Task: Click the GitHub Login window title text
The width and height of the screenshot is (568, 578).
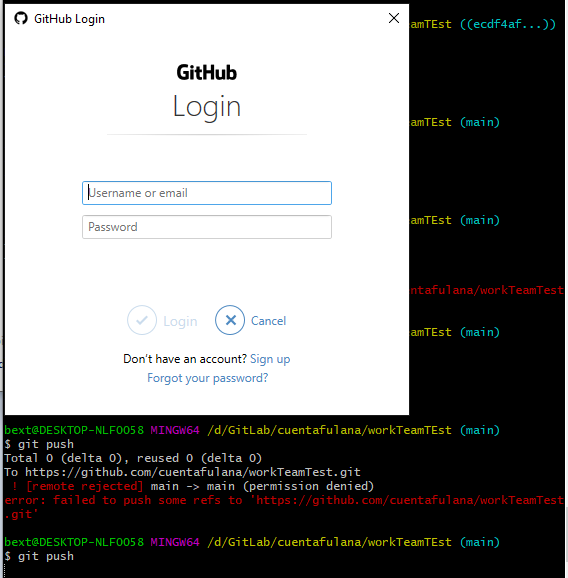Action: click(x=69, y=19)
